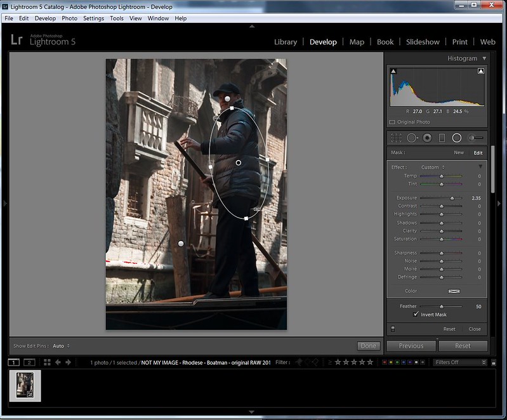Select the Graduated Filter tool
This screenshot has height=420, width=507.
[x=442, y=138]
